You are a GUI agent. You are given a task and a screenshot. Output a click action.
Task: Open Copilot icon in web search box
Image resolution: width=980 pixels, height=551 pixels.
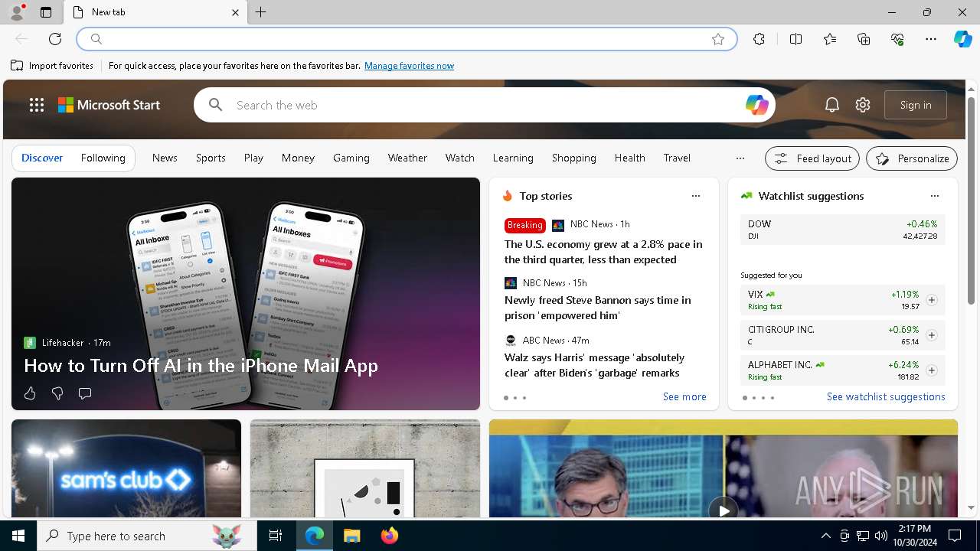pyautogui.click(x=756, y=105)
